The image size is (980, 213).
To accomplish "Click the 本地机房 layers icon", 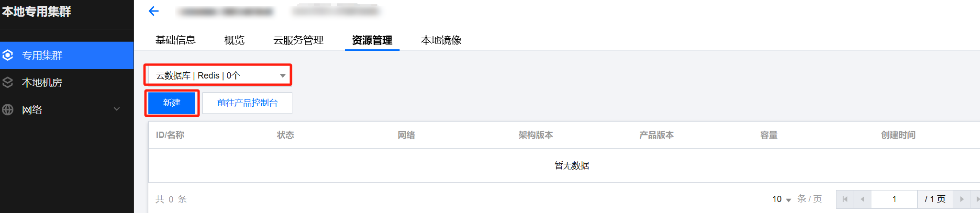I will pos(8,82).
